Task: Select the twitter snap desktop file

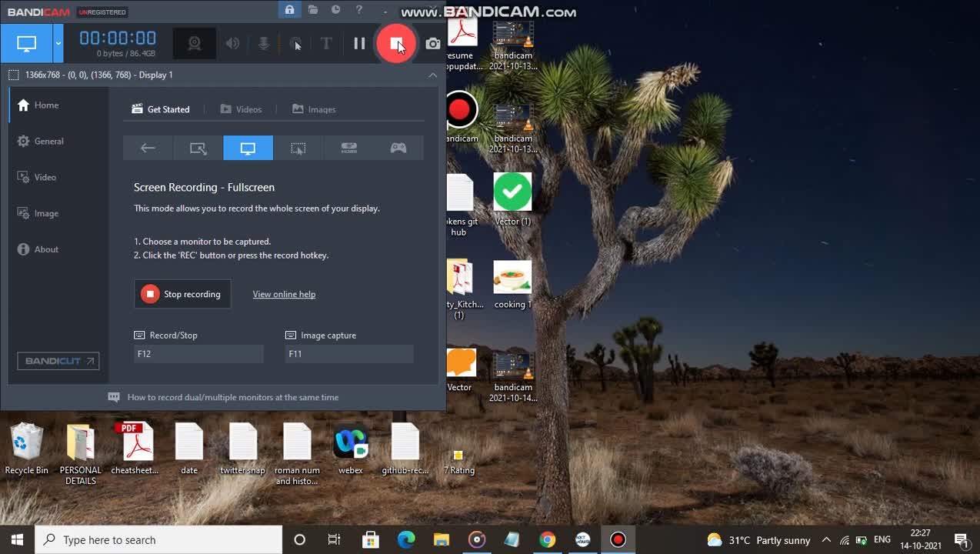Action: [243, 449]
